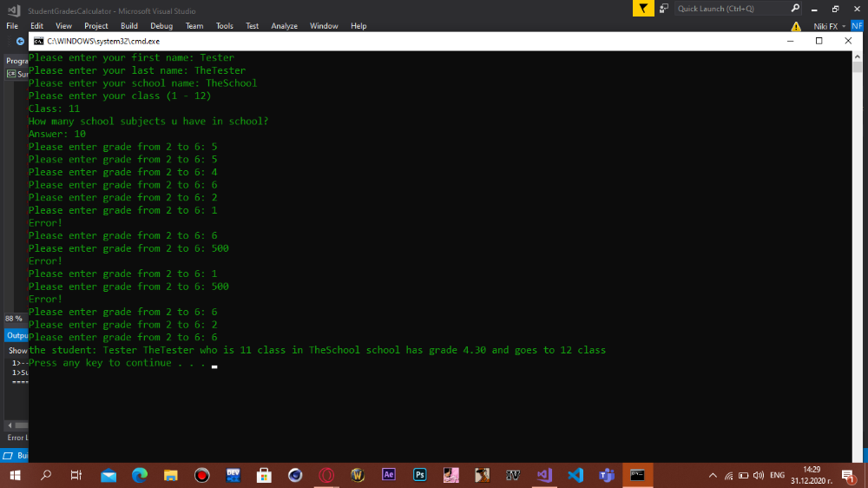Screen dimensions: 868x488
Task: Open the View menu
Action: [x=63, y=26]
